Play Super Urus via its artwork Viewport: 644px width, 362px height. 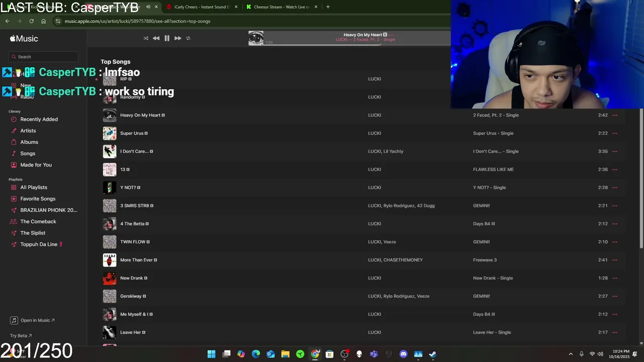(x=110, y=133)
